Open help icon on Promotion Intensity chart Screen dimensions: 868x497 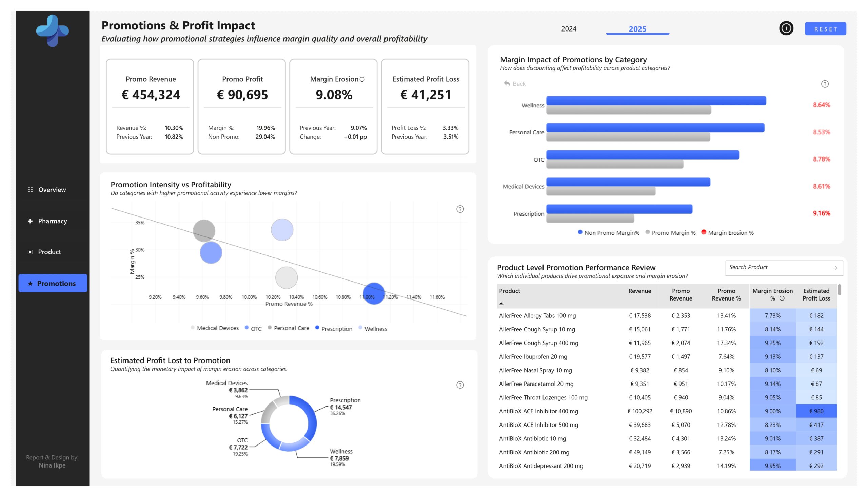tap(460, 209)
